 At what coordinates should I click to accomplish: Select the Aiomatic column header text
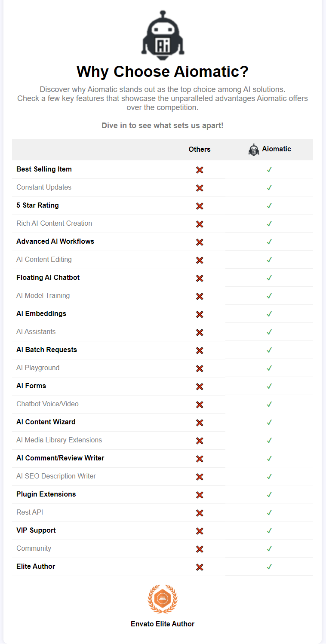(x=277, y=149)
